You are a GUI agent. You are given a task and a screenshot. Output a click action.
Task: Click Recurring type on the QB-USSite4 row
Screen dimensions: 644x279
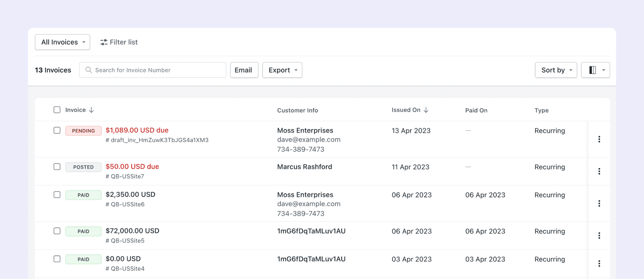tap(550, 259)
